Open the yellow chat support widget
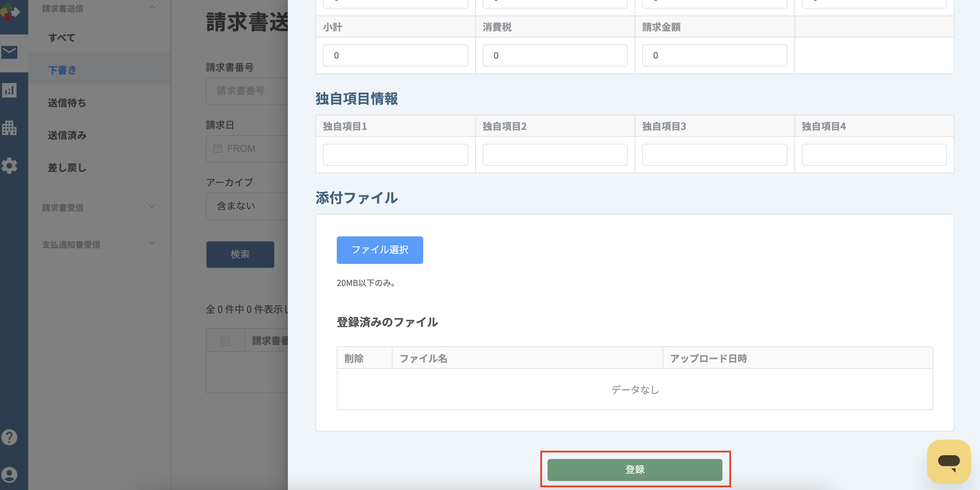This screenshot has height=490, width=980. [x=949, y=461]
